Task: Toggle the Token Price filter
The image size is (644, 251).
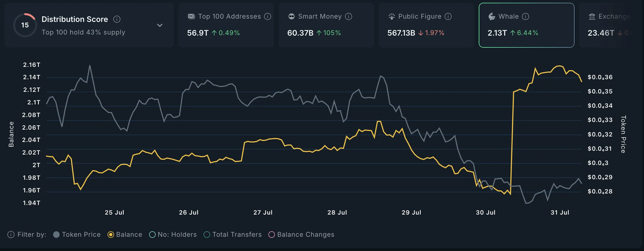Action: click(x=56, y=235)
